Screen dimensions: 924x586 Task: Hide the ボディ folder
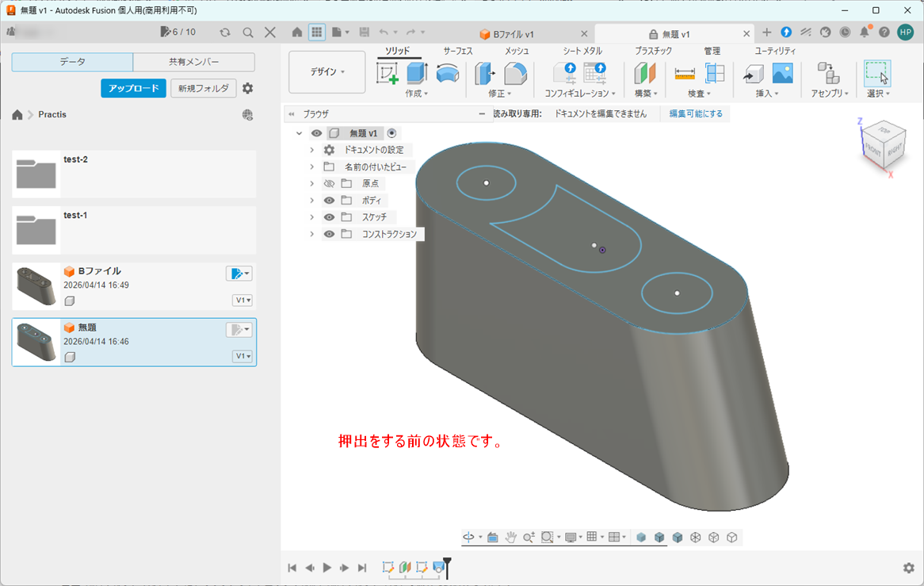point(330,201)
